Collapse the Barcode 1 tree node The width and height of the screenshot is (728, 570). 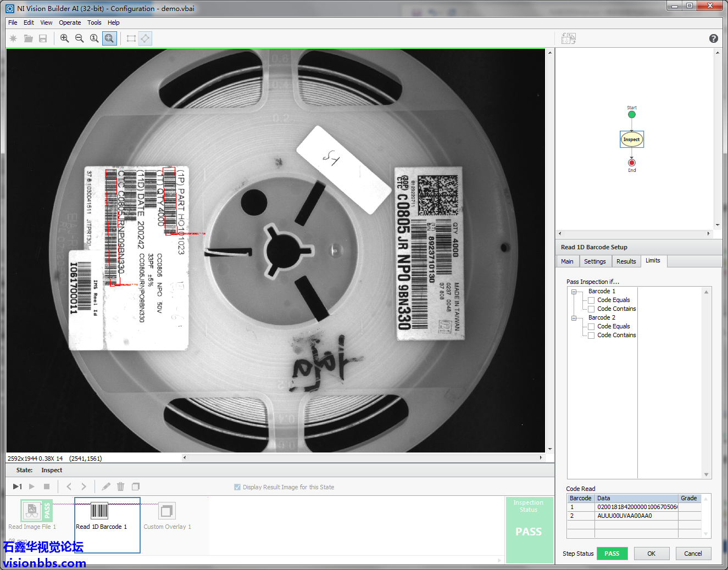click(574, 292)
